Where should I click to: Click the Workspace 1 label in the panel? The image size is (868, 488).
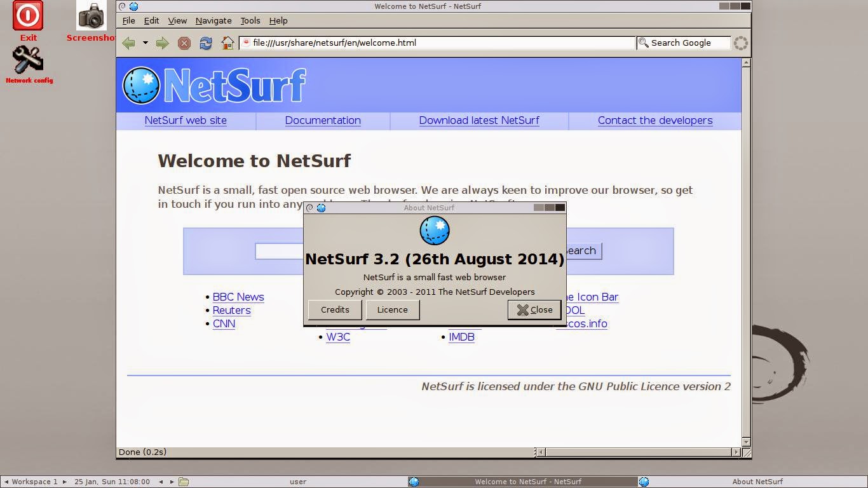34,482
